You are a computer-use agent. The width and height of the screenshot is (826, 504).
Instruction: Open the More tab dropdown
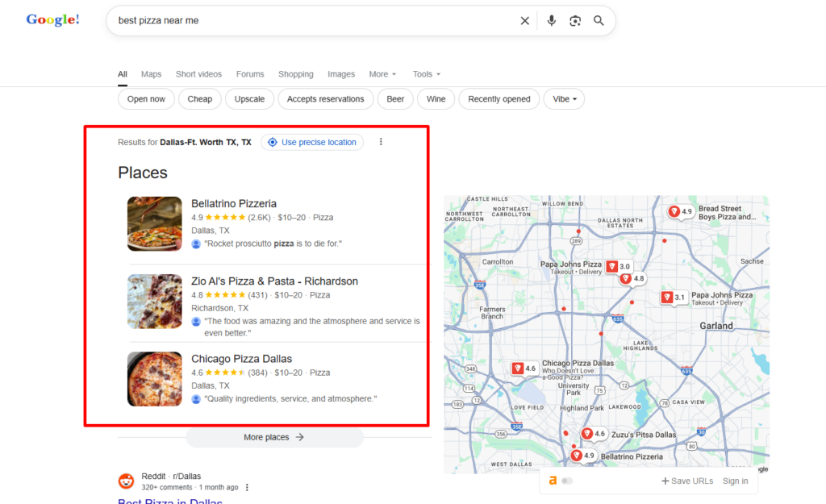tap(382, 73)
